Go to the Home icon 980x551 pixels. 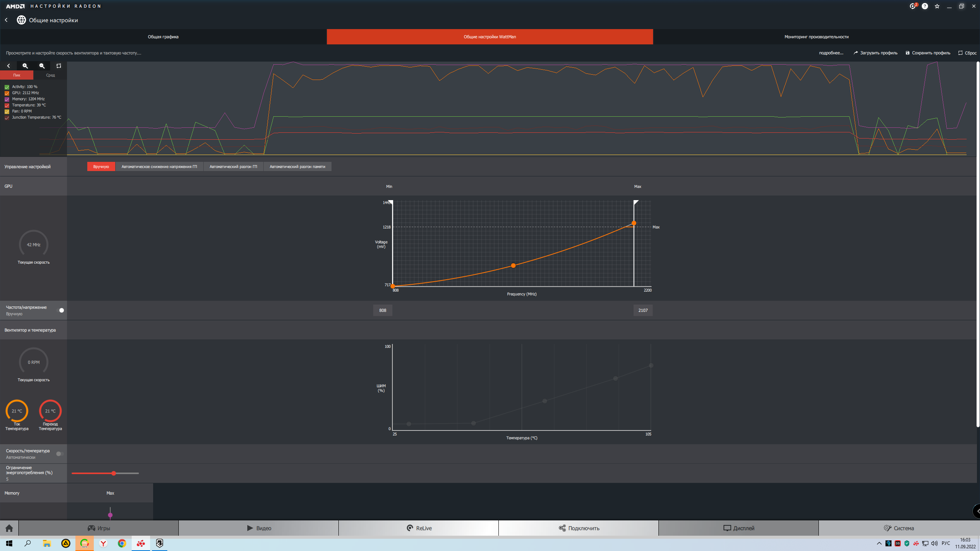click(x=9, y=528)
